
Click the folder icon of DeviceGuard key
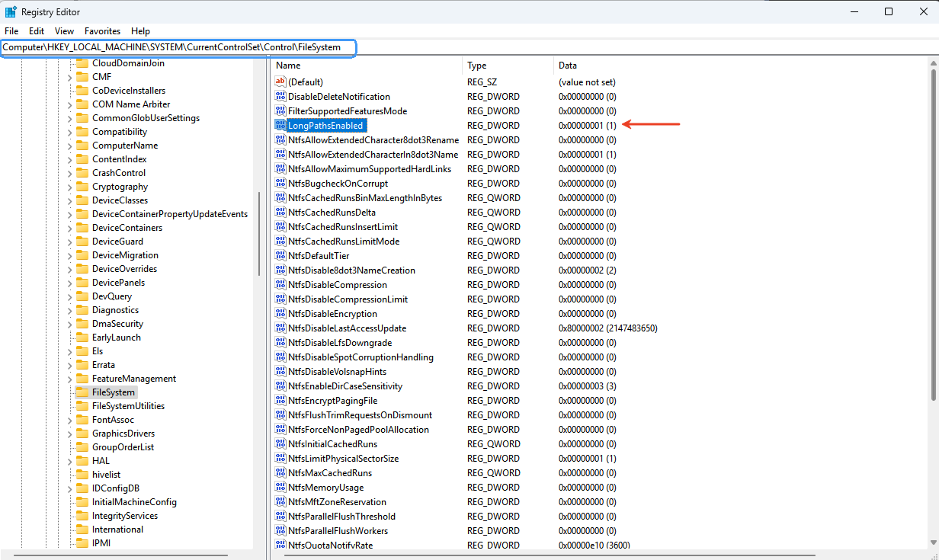pyautogui.click(x=82, y=242)
